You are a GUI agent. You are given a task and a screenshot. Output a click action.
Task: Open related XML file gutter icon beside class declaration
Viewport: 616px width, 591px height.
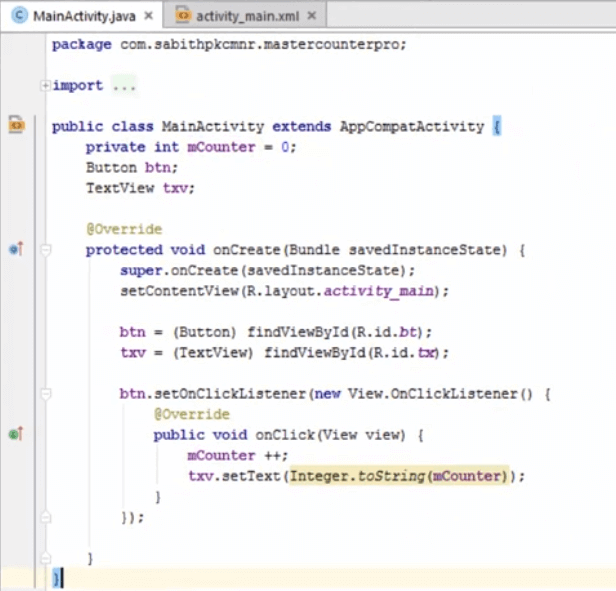pos(16,125)
